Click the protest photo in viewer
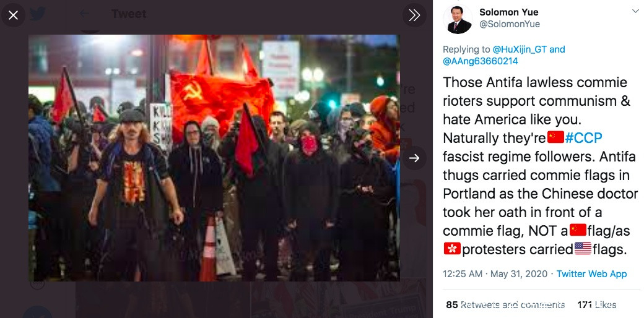Screen dimensions: 644x318 [214, 158]
